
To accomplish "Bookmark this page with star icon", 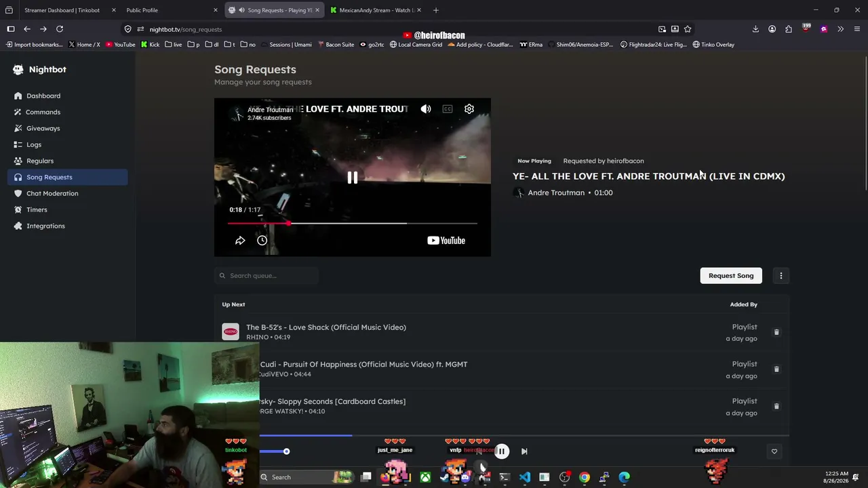I will pos(688,29).
